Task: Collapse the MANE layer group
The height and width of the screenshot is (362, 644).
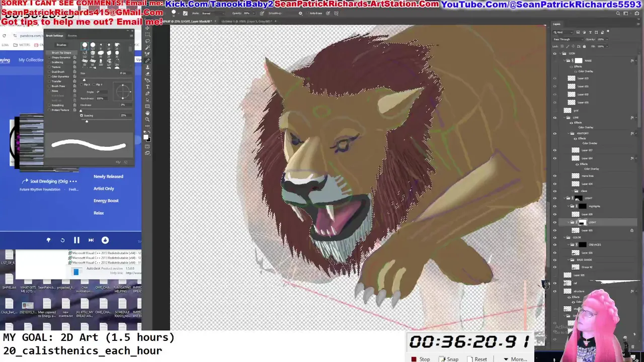Action: click(565, 61)
